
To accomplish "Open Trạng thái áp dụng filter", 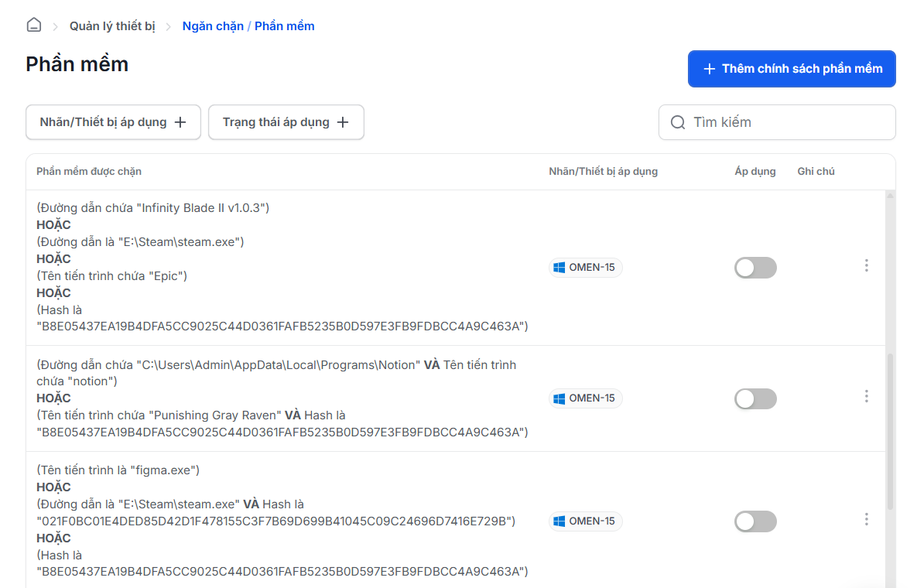I will [286, 122].
